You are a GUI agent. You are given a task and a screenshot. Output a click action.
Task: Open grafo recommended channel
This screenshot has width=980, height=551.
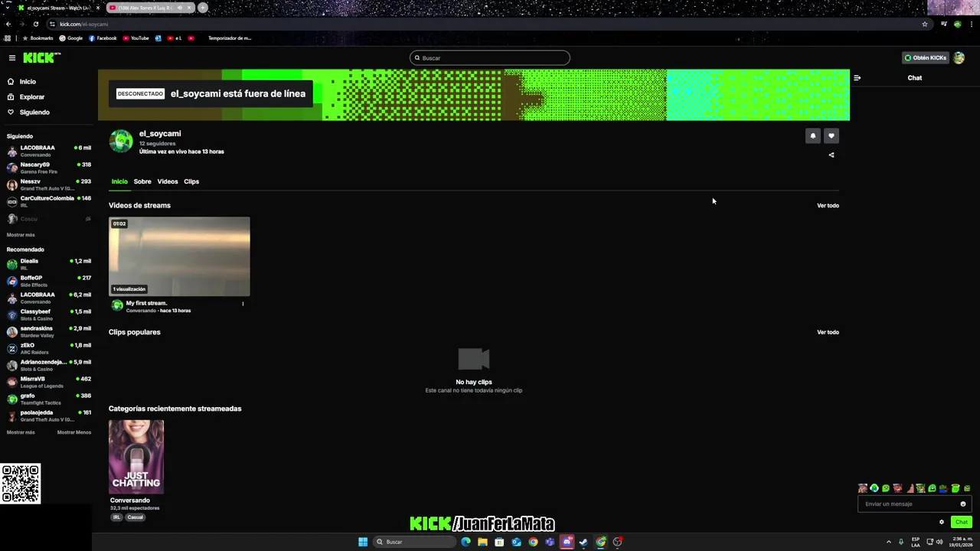click(49, 399)
